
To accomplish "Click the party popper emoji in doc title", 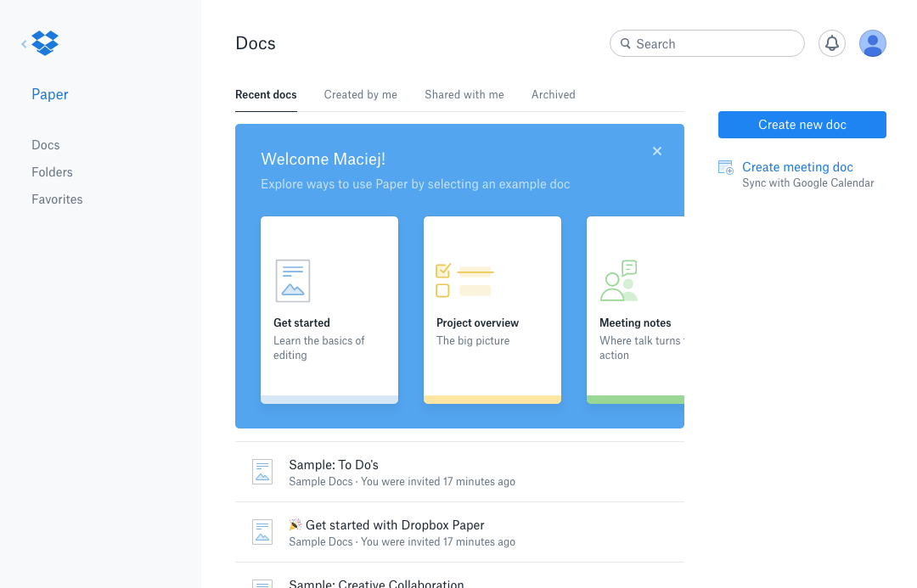I will [x=295, y=525].
